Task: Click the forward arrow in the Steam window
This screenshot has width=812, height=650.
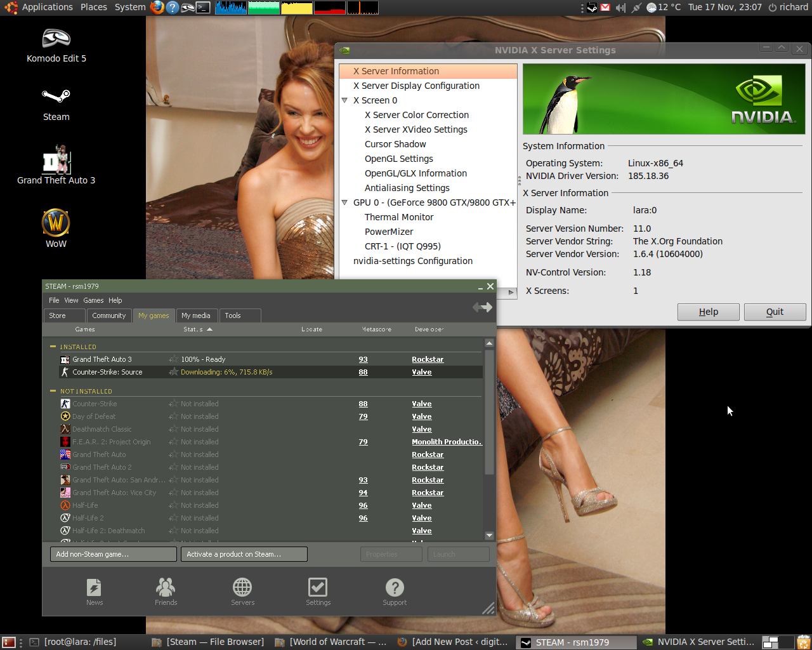Action: pos(487,307)
